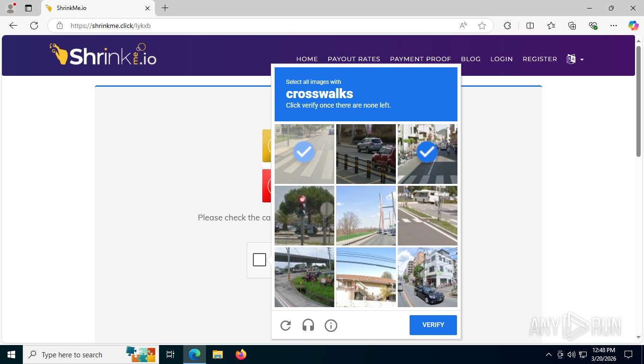Go to PAYMENT PROOF page

click(x=420, y=59)
